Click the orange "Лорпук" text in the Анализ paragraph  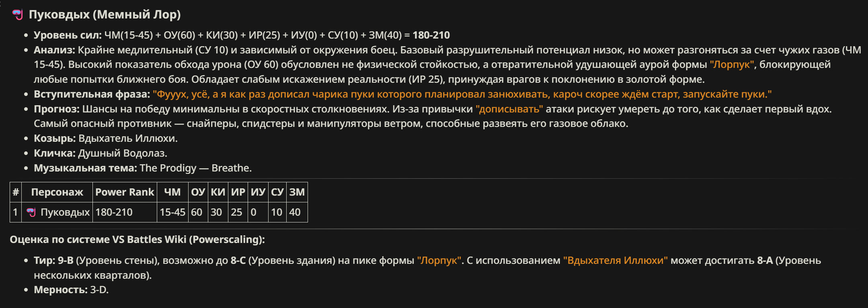(732, 65)
